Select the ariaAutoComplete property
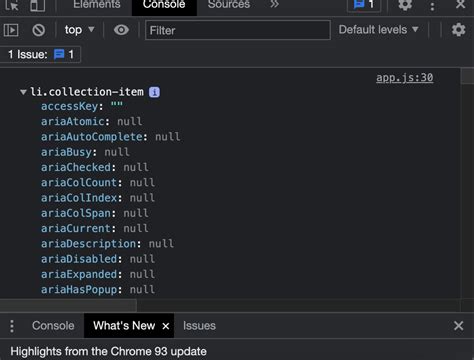This screenshot has width=474, height=360. coord(92,137)
